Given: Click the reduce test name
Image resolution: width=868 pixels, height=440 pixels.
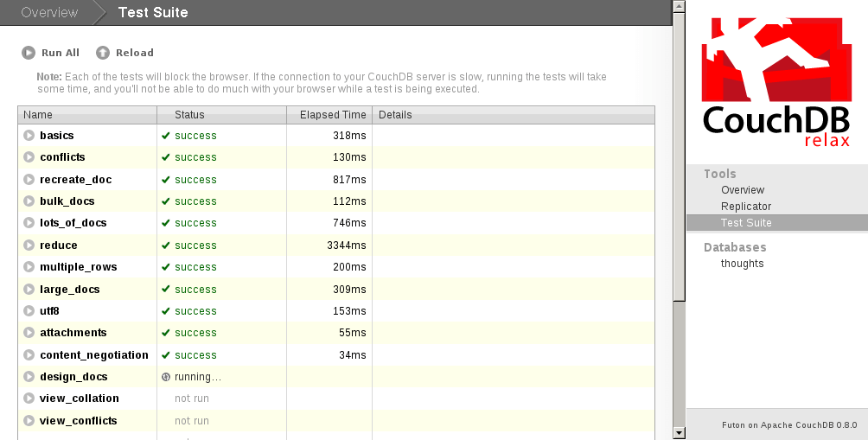Looking at the screenshot, I should [x=59, y=246].
